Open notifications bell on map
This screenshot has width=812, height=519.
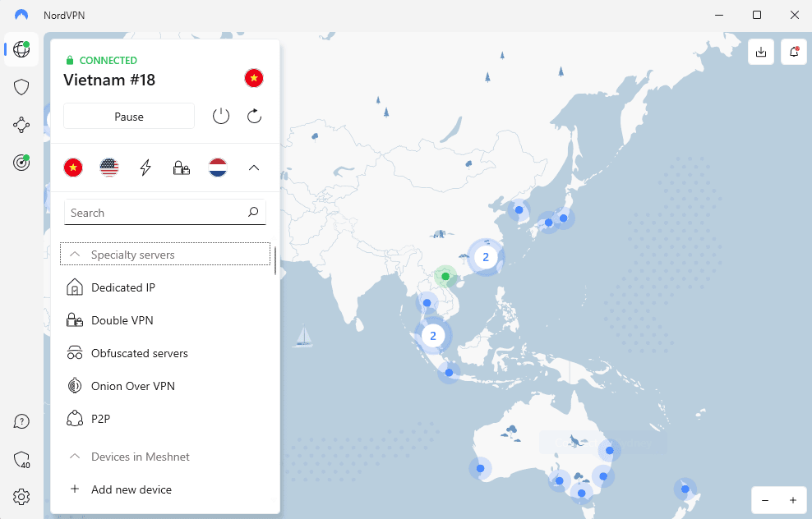(x=794, y=52)
